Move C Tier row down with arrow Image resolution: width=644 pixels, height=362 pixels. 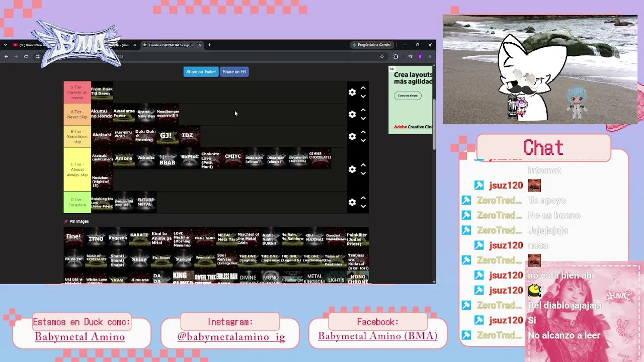(x=363, y=173)
